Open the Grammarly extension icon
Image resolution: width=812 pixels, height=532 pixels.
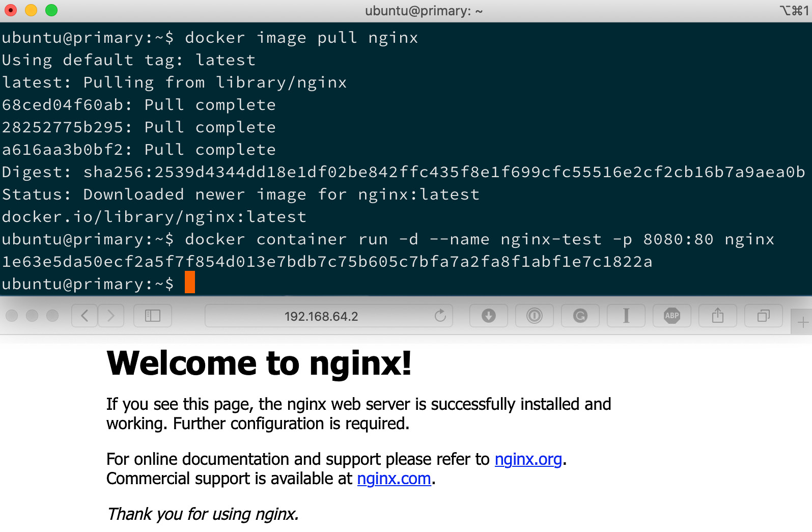(x=580, y=316)
